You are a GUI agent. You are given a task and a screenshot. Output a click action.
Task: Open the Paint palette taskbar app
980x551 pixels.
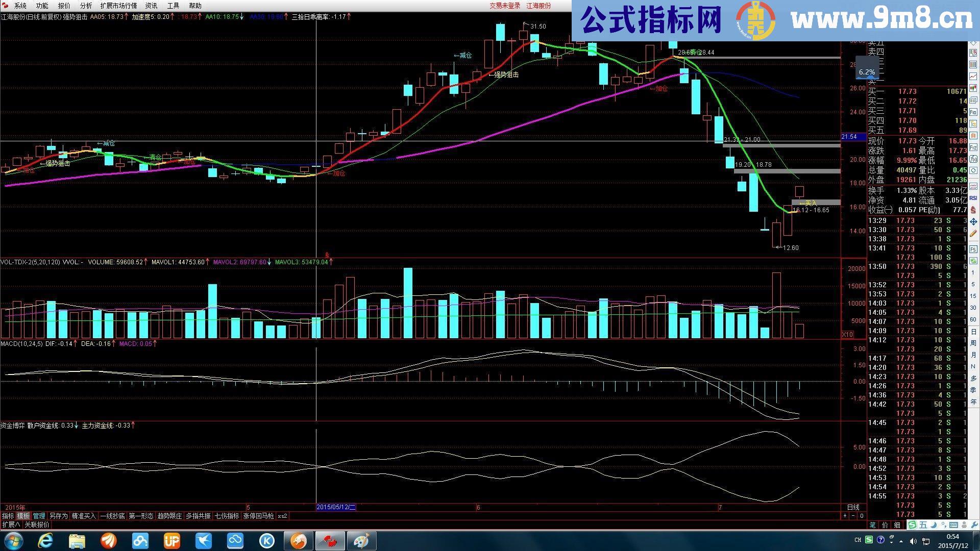click(x=361, y=541)
